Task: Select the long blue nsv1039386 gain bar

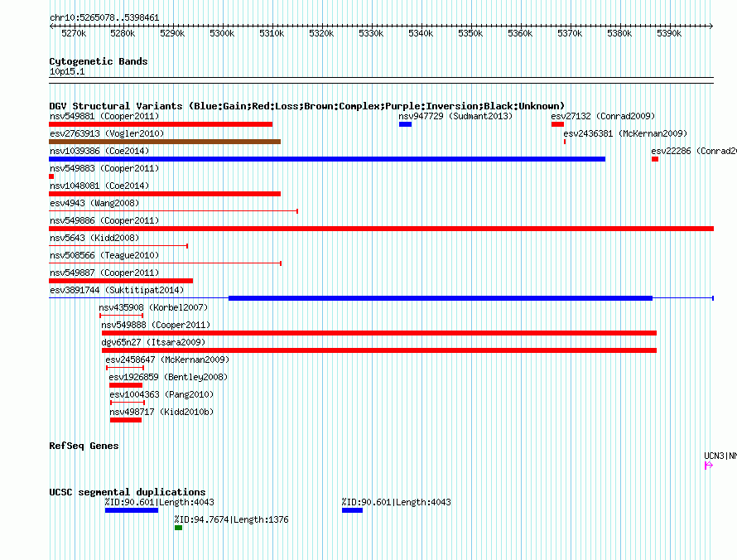Action: click(x=327, y=159)
